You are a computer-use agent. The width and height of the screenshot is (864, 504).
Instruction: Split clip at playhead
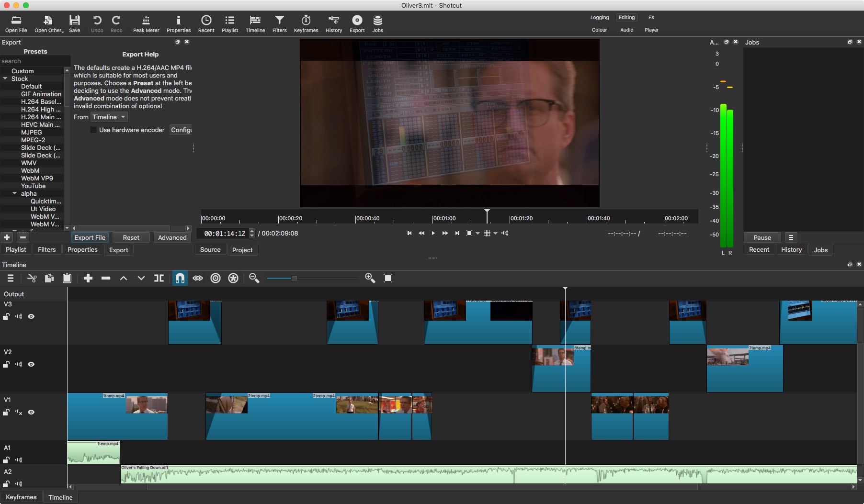tap(159, 278)
